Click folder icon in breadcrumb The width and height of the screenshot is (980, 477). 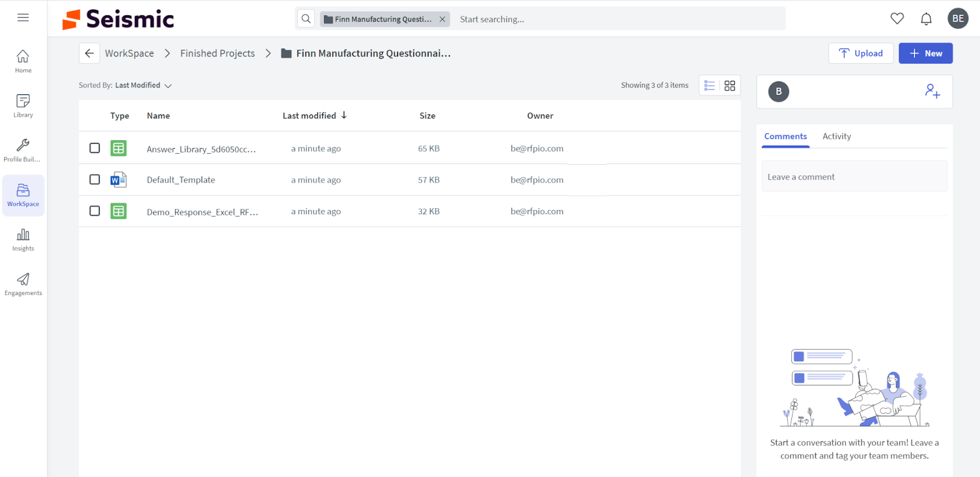[x=286, y=53]
